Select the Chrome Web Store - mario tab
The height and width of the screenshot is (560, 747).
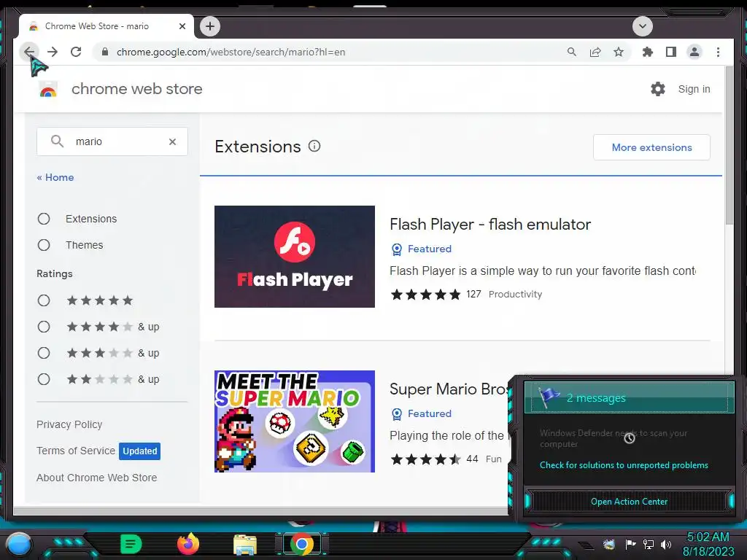107,26
